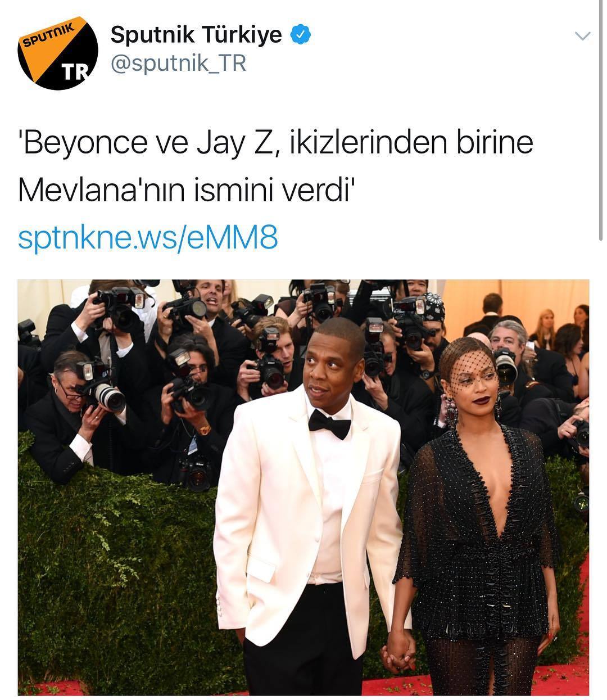Click the blue verified badge
Screen dimensions: 607x700
(x=301, y=35)
